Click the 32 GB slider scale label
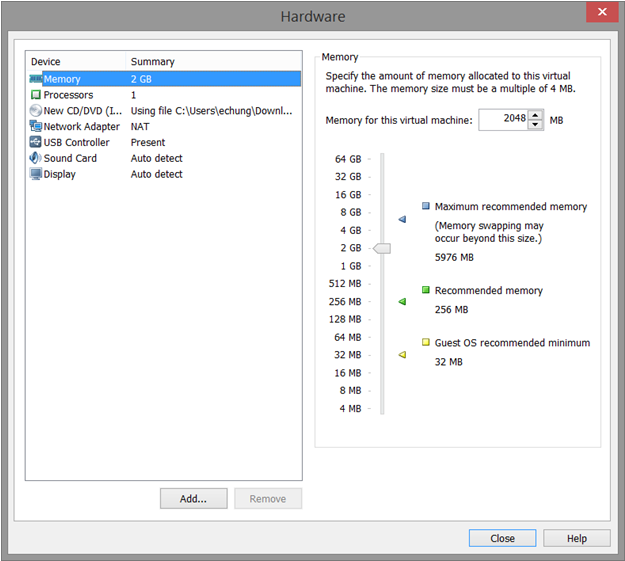625x561 pixels. (x=348, y=177)
